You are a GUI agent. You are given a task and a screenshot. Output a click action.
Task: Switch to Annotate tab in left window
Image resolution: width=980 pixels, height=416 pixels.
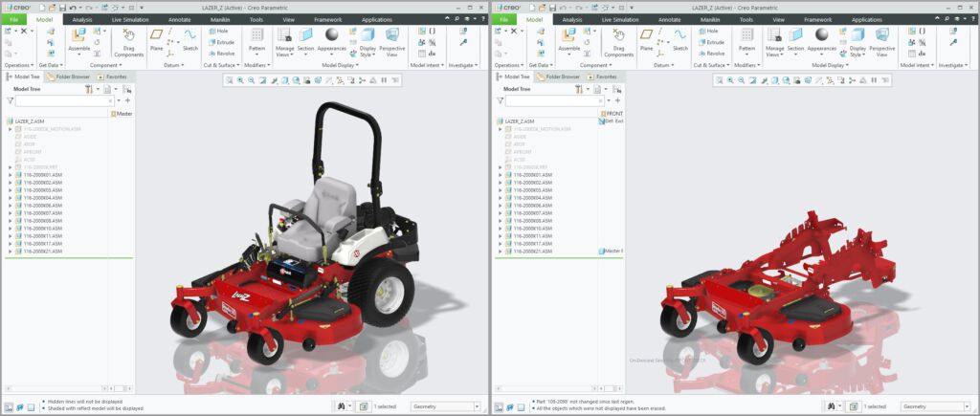point(179,20)
